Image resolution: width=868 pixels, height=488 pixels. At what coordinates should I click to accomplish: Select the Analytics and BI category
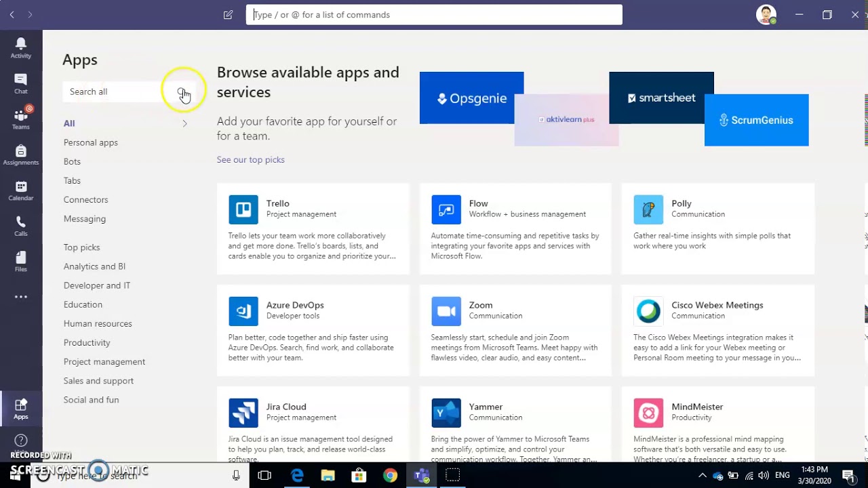[x=94, y=266]
